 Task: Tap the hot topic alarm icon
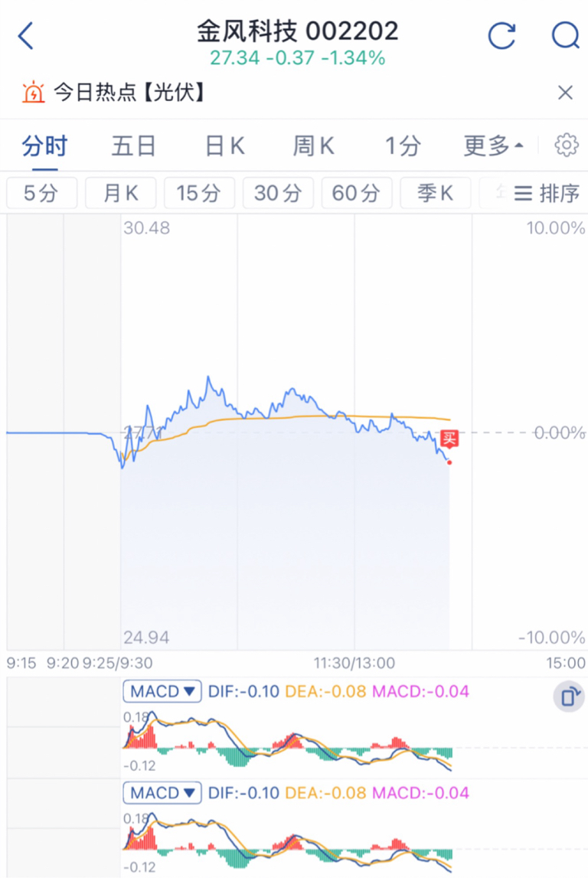pyautogui.click(x=34, y=93)
